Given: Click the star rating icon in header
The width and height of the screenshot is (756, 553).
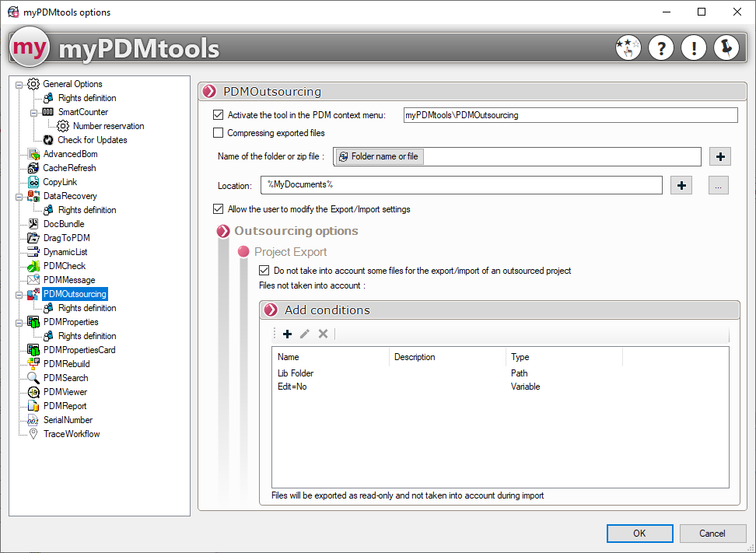Looking at the screenshot, I should pos(628,47).
